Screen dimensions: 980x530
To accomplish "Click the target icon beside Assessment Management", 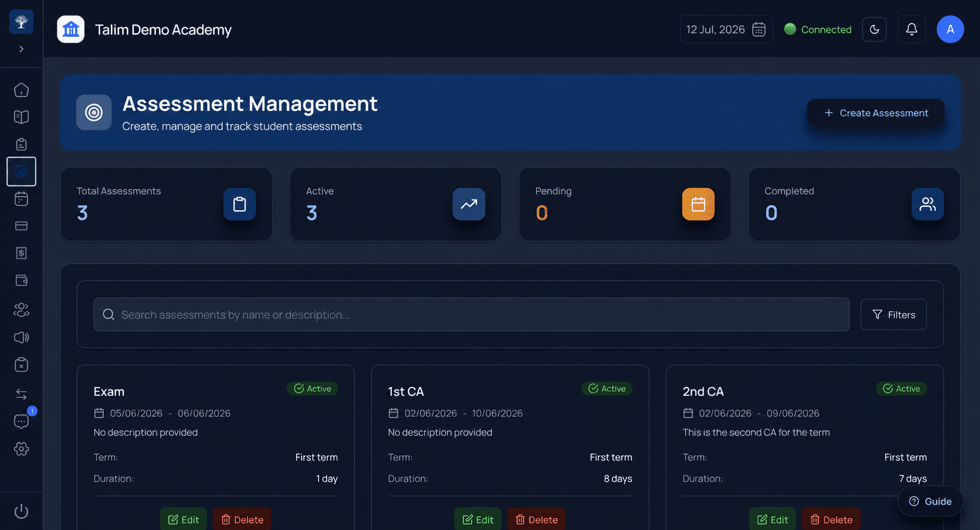I will point(94,113).
